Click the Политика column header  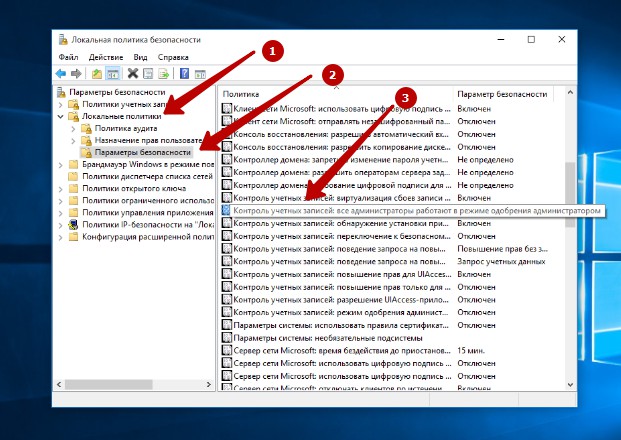(300, 93)
